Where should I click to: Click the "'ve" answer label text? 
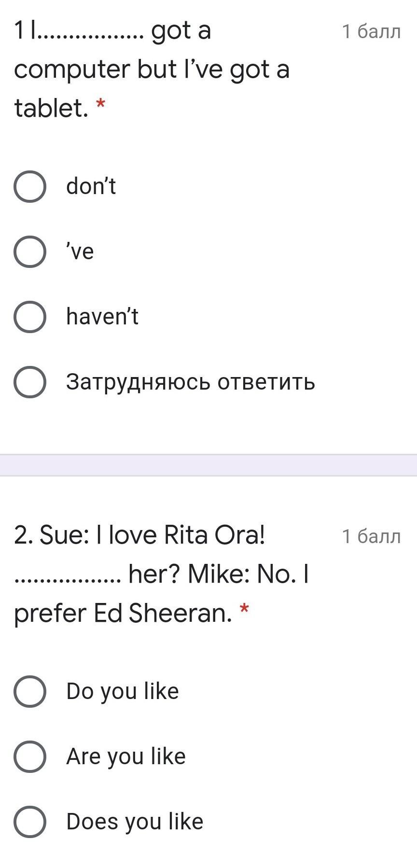click(80, 252)
